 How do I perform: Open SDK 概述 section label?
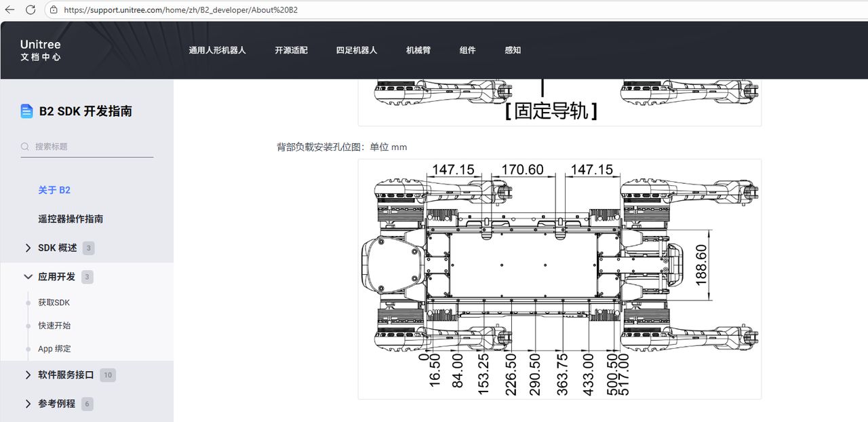coord(58,248)
